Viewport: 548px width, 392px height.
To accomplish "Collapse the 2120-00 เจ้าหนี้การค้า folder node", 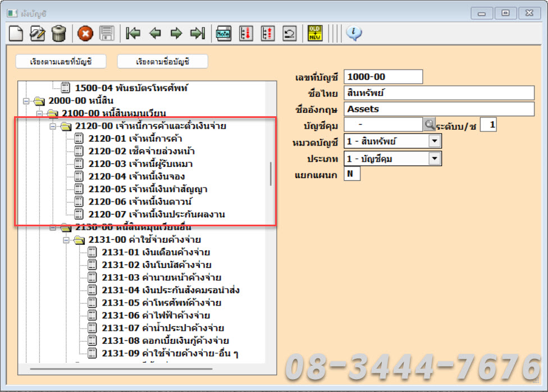I will point(53,126).
